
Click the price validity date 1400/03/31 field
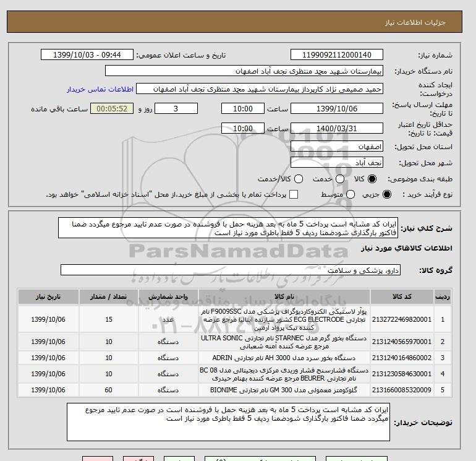tap(337, 128)
